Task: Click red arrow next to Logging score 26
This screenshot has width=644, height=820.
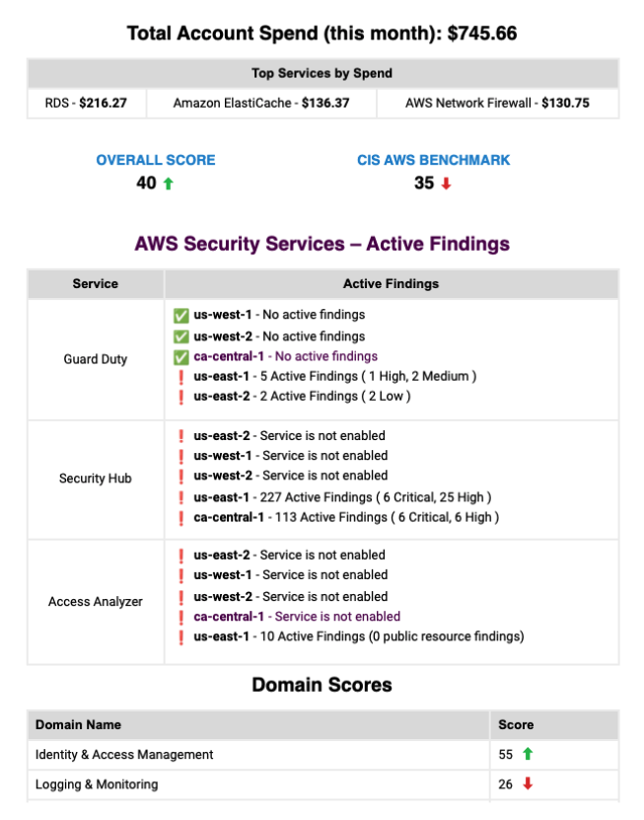Action: (528, 784)
